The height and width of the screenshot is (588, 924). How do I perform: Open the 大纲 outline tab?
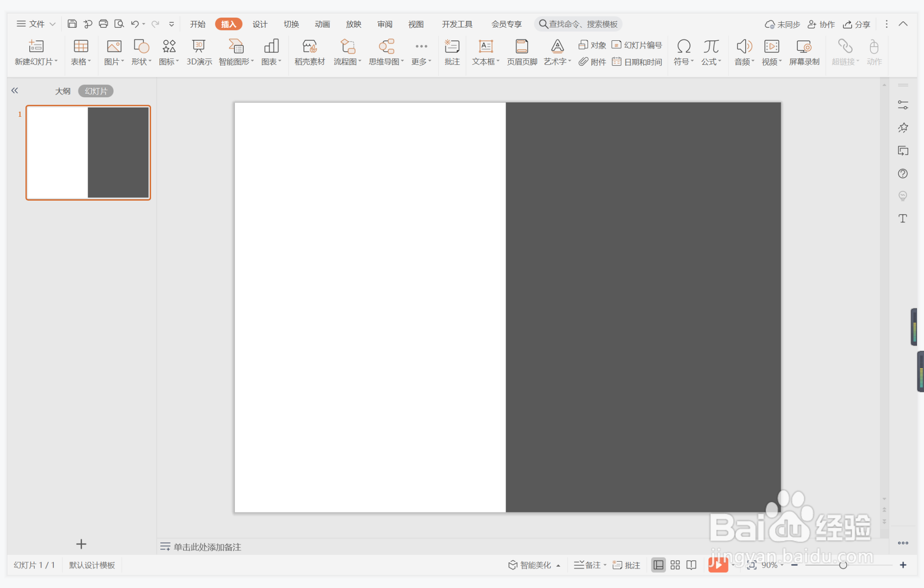click(x=63, y=91)
